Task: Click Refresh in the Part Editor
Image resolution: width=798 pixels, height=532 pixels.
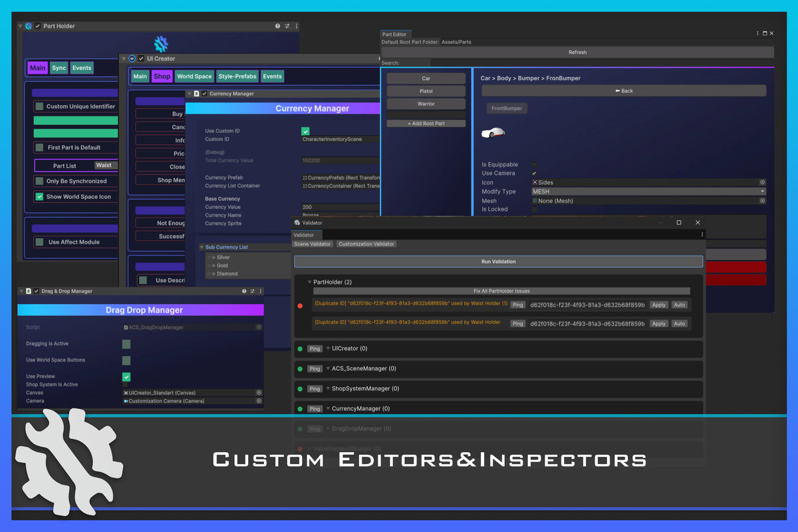Action: (577, 53)
